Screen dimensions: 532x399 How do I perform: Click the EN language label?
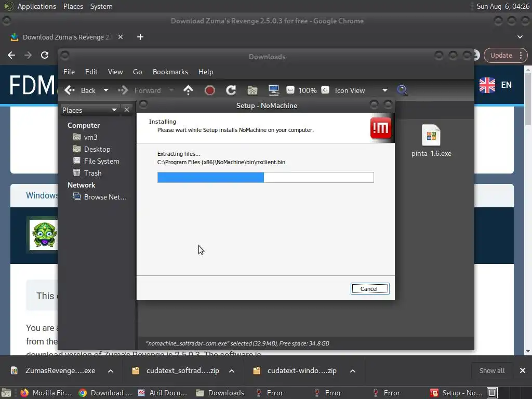pos(506,85)
